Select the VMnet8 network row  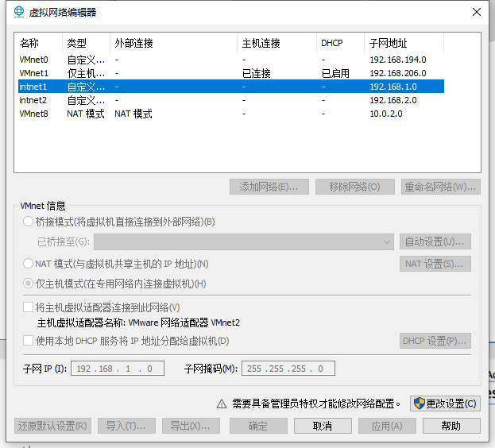[x=231, y=114]
